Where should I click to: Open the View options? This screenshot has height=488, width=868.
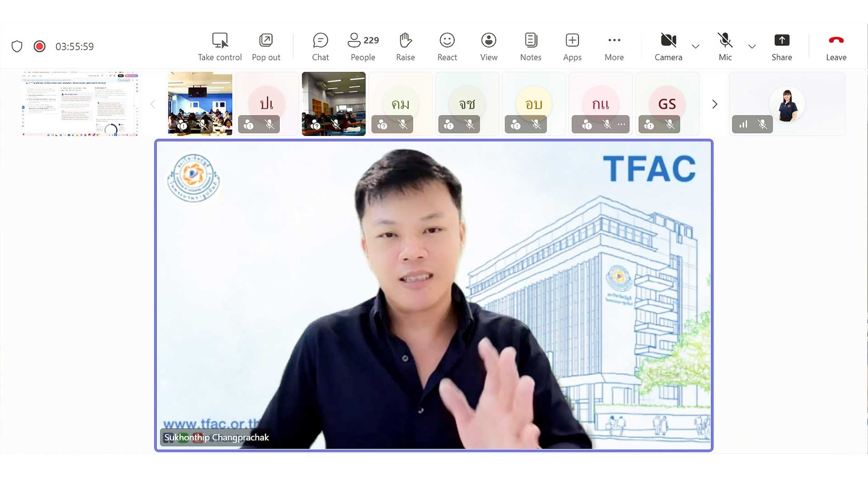(489, 47)
